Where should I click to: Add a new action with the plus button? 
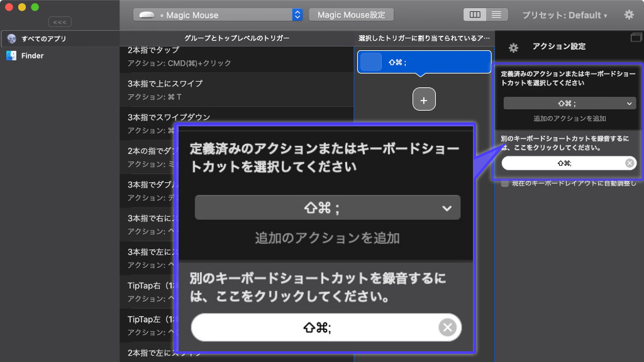[x=424, y=99]
